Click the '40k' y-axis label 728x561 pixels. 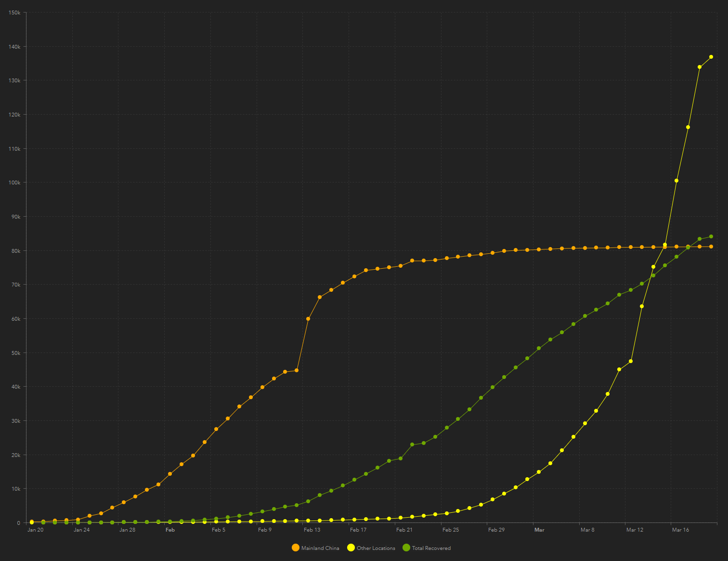pyautogui.click(x=16, y=387)
